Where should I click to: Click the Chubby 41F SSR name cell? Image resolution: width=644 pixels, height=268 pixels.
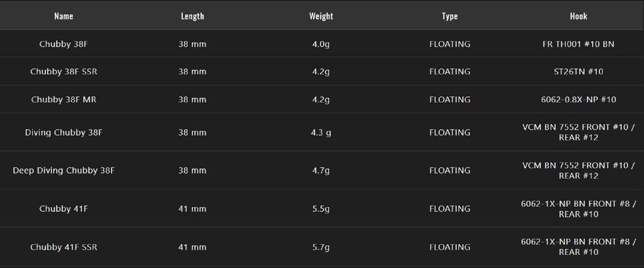click(x=64, y=247)
